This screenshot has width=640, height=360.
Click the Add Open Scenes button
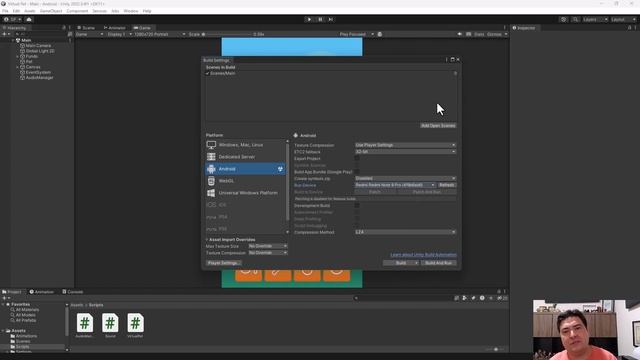coord(438,126)
